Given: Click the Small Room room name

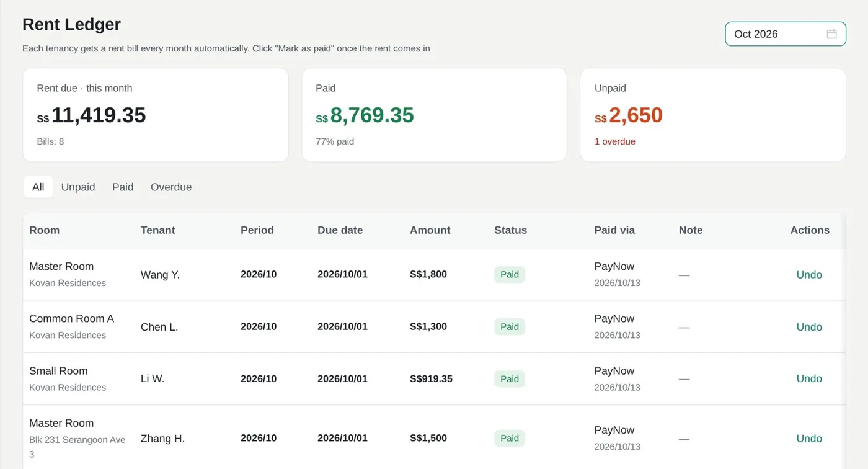Looking at the screenshot, I should coord(58,371).
